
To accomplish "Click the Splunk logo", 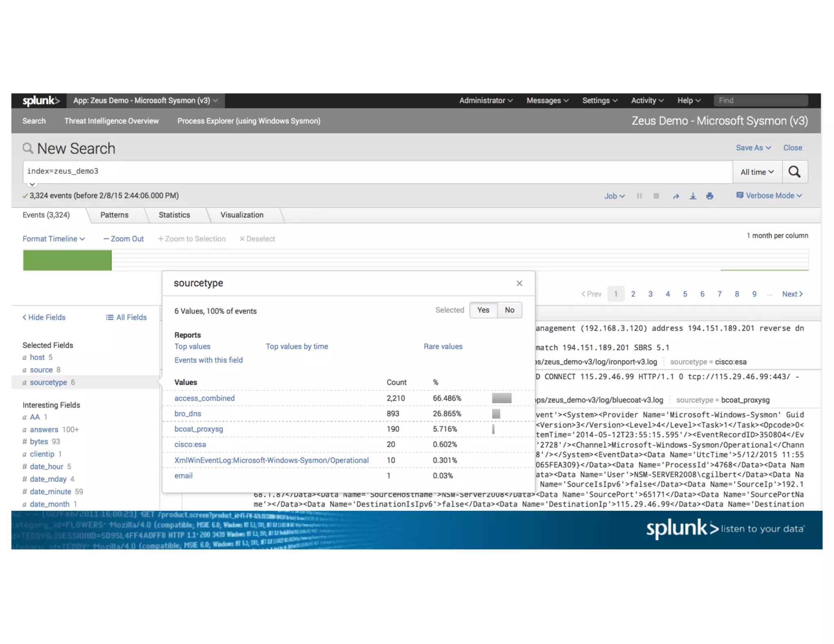I will pos(41,101).
